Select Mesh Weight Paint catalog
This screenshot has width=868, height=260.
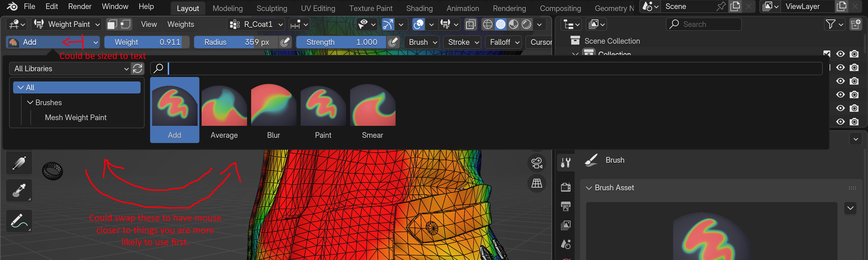tap(75, 117)
